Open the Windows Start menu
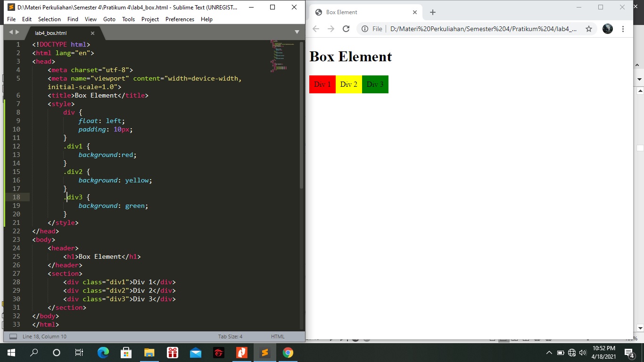 click(10, 352)
